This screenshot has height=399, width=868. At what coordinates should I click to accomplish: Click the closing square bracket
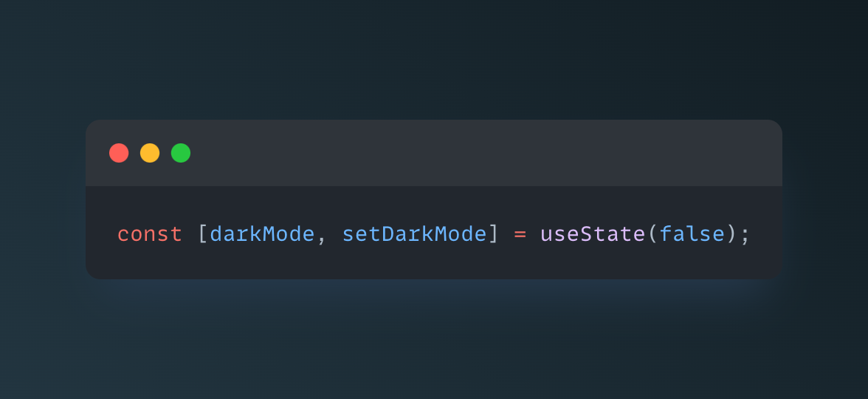click(x=494, y=234)
